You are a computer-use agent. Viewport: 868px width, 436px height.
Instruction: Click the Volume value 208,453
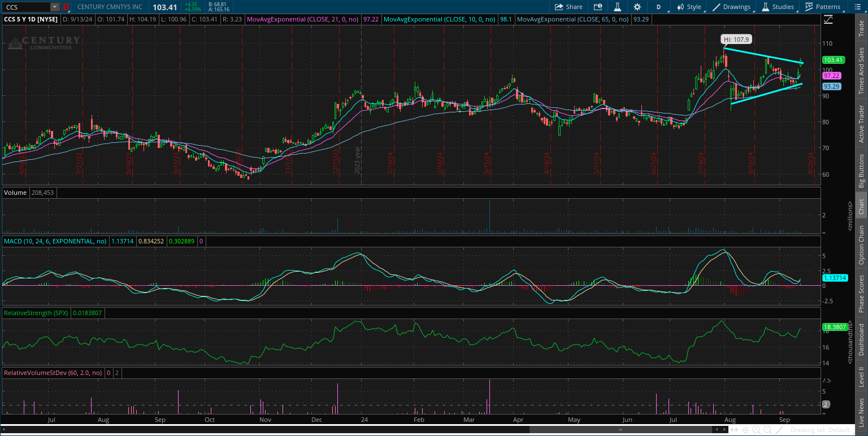point(43,193)
